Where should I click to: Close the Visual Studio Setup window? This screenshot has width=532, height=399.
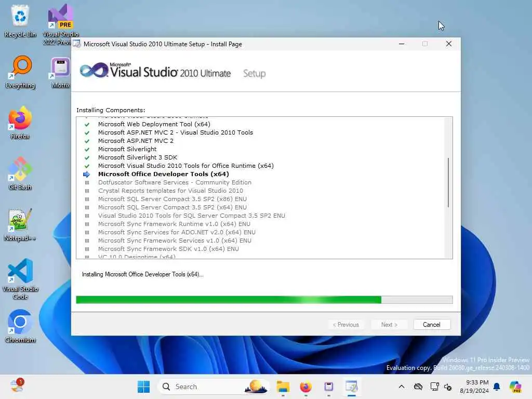point(448,44)
